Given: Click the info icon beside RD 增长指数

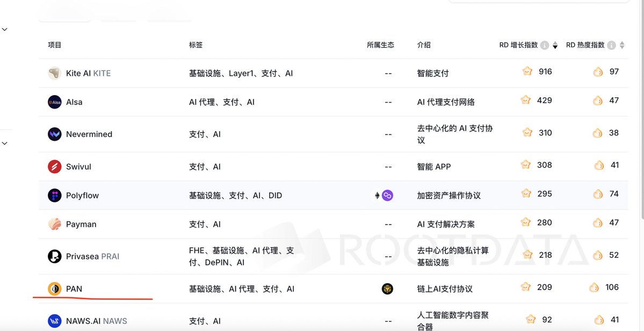Looking at the screenshot, I should click(545, 45).
